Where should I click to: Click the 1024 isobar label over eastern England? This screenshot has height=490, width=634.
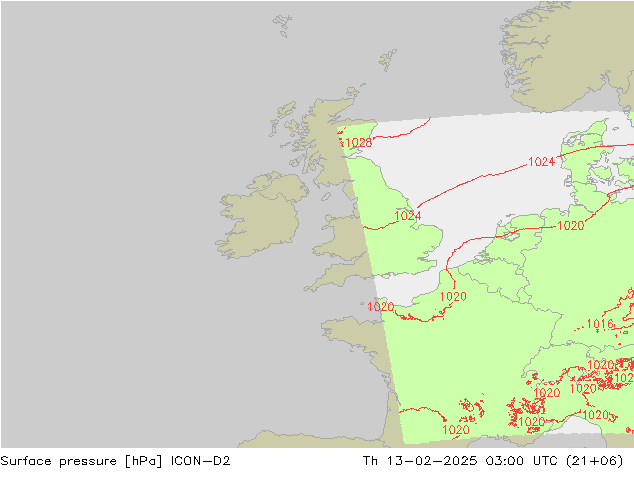coord(408,216)
